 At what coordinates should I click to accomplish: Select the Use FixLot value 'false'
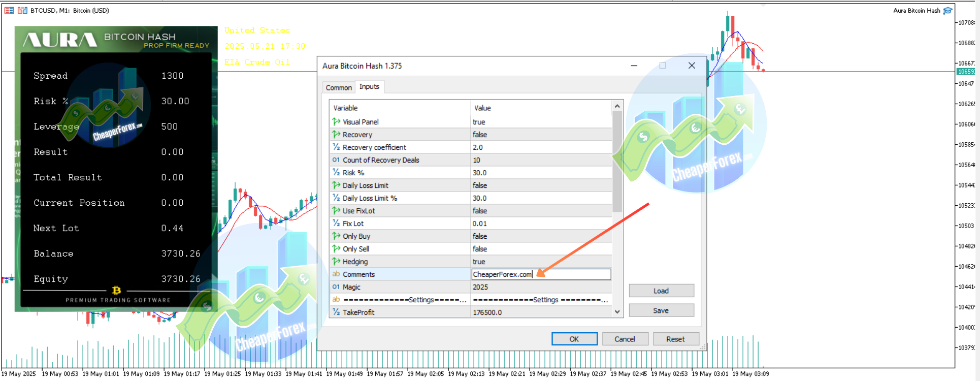[x=480, y=211]
